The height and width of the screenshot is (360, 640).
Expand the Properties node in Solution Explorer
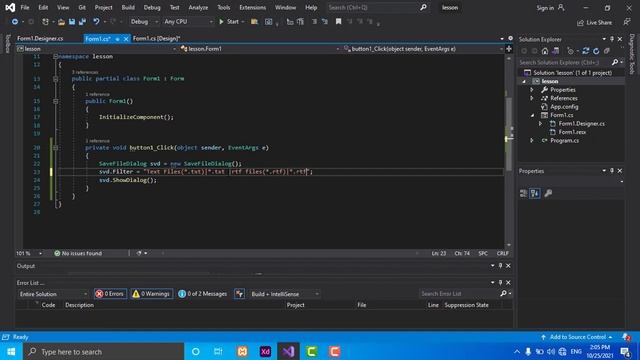[532, 90]
